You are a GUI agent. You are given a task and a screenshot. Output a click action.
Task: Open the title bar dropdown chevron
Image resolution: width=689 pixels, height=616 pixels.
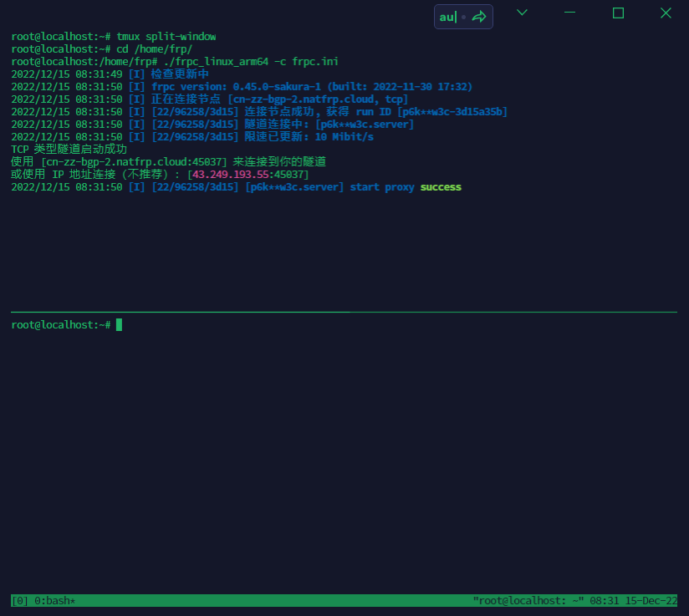click(522, 13)
